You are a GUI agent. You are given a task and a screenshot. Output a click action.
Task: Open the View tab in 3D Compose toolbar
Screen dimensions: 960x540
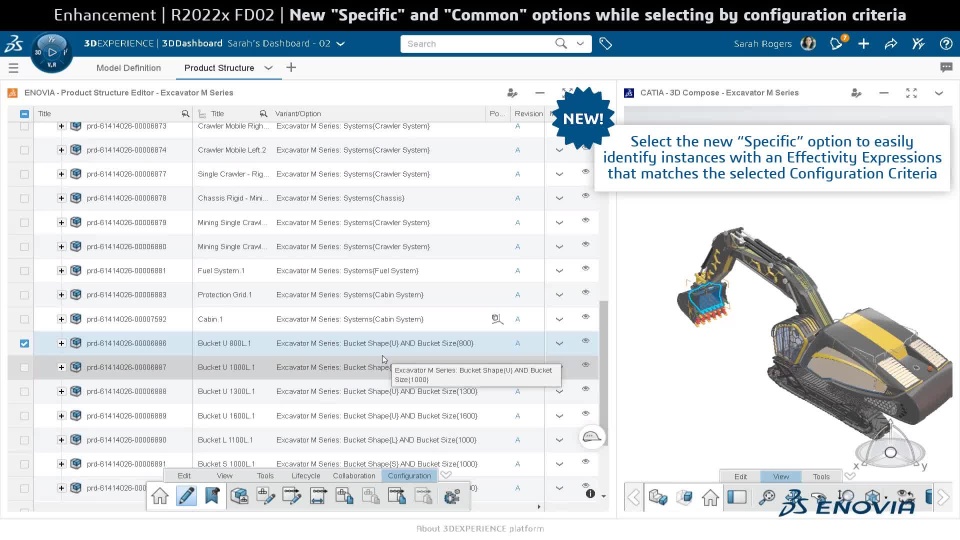pos(781,476)
